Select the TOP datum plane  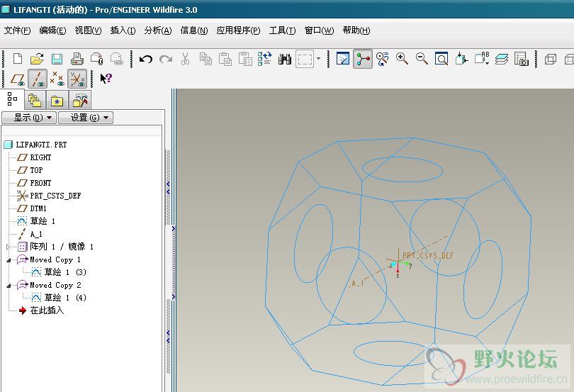pos(36,170)
